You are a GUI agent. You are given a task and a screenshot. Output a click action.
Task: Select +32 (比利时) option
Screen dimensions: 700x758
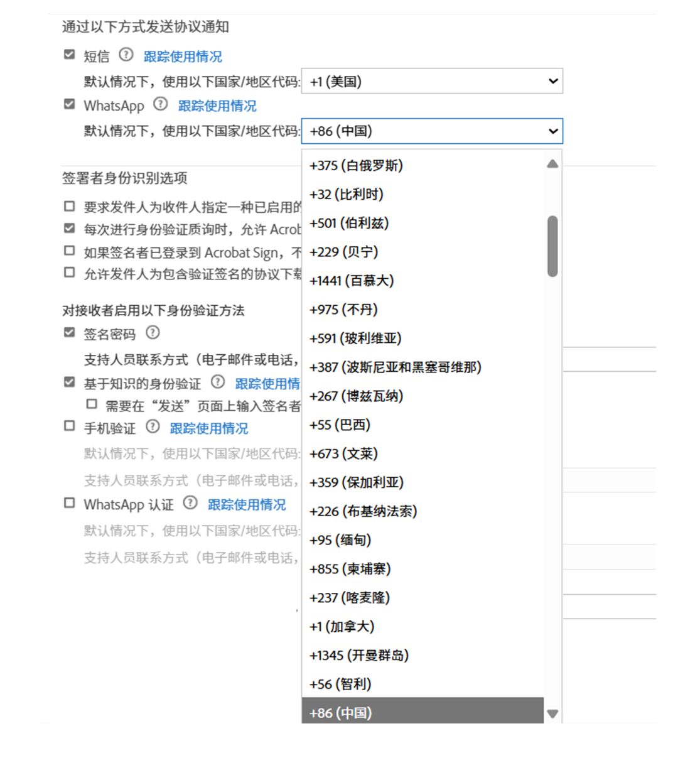click(423, 194)
